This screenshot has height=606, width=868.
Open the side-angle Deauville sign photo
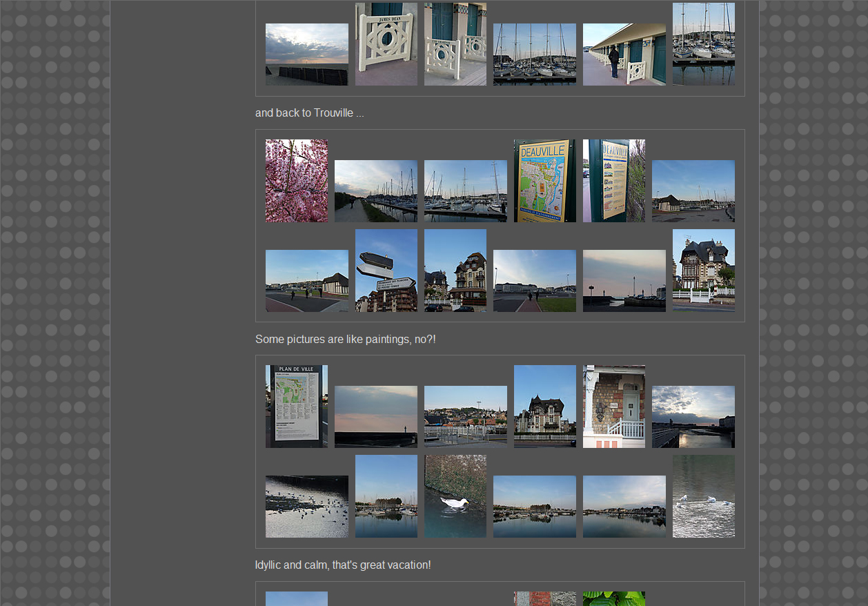613,181
